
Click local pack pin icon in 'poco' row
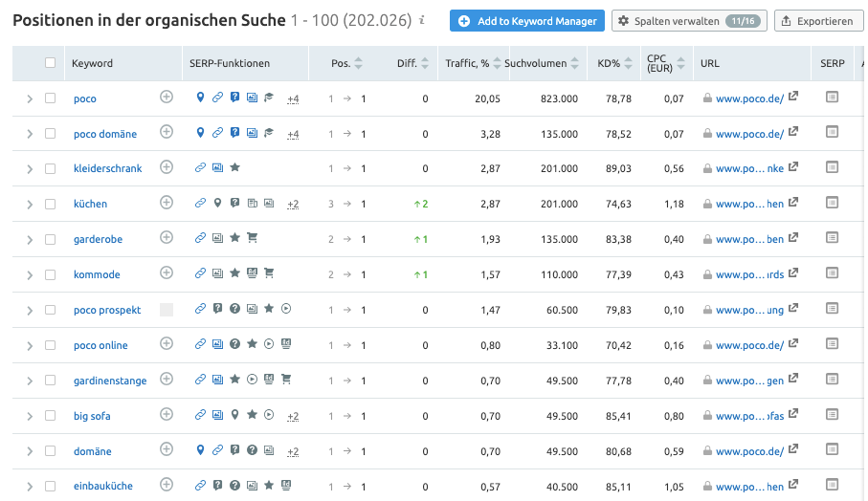pos(200,98)
